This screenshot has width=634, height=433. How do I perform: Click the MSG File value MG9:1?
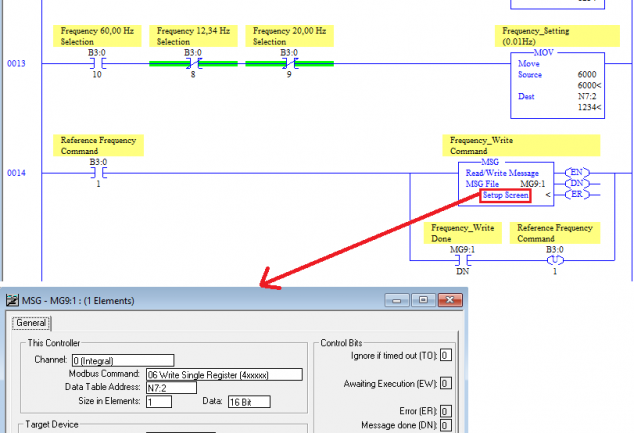click(533, 184)
